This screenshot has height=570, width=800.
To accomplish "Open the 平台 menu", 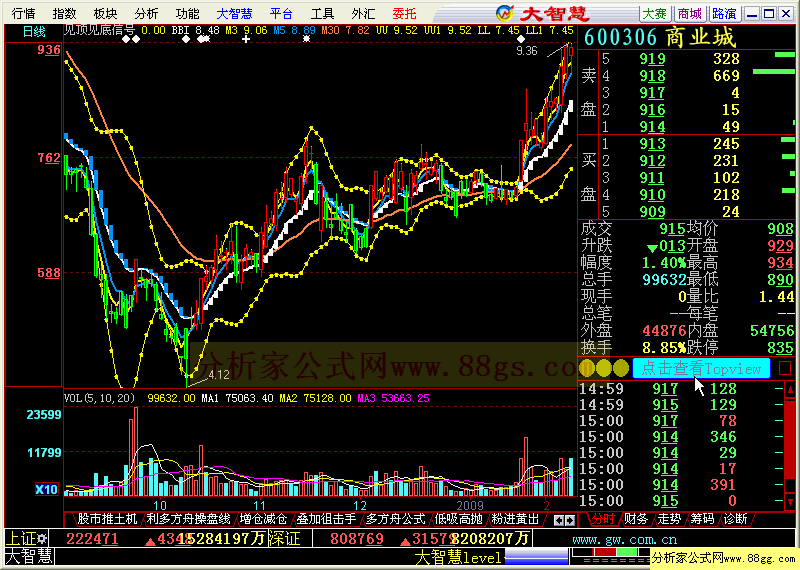I will click(281, 13).
